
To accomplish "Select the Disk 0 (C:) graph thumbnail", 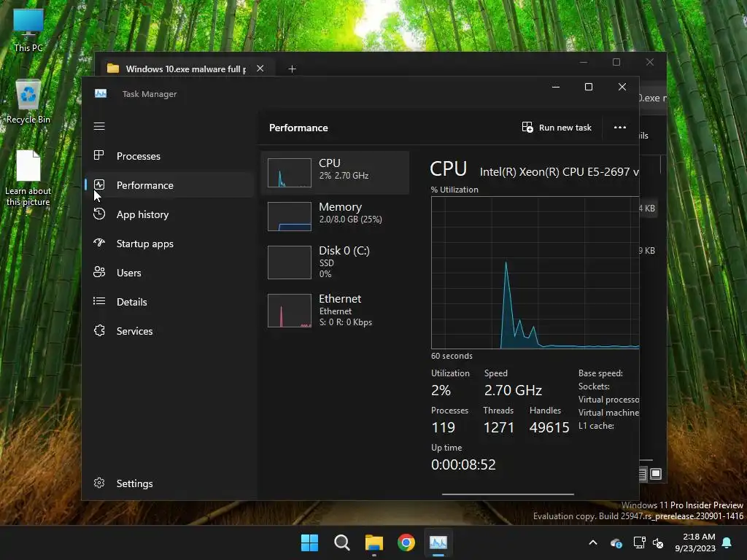I will click(289, 262).
